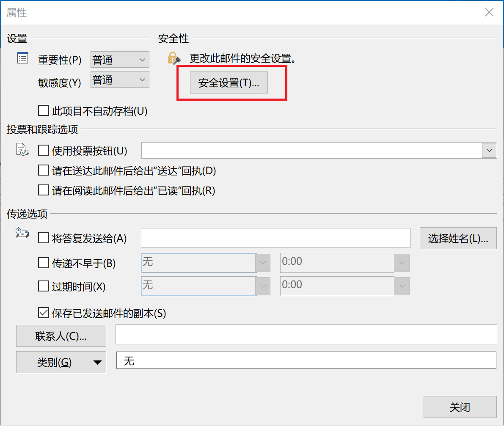Uncheck 保存已发送邮件的副本
Image resolution: width=504 pixels, height=426 pixels.
pyautogui.click(x=44, y=313)
